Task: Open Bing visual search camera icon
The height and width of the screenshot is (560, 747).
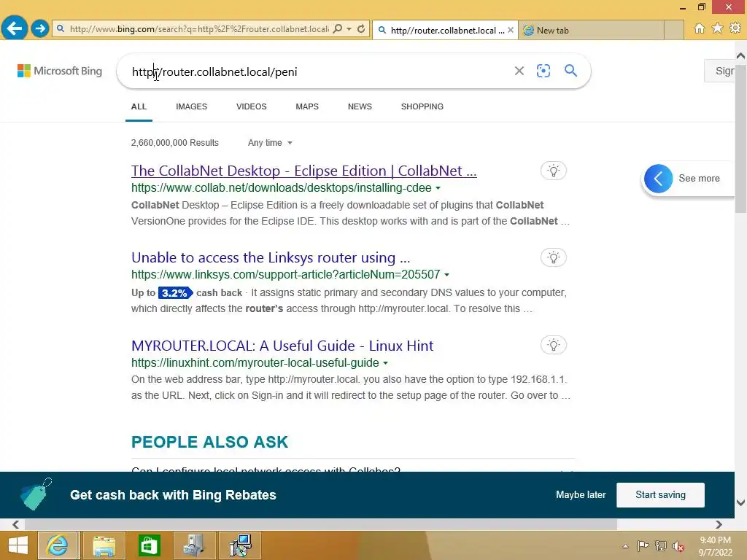Action: point(543,71)
